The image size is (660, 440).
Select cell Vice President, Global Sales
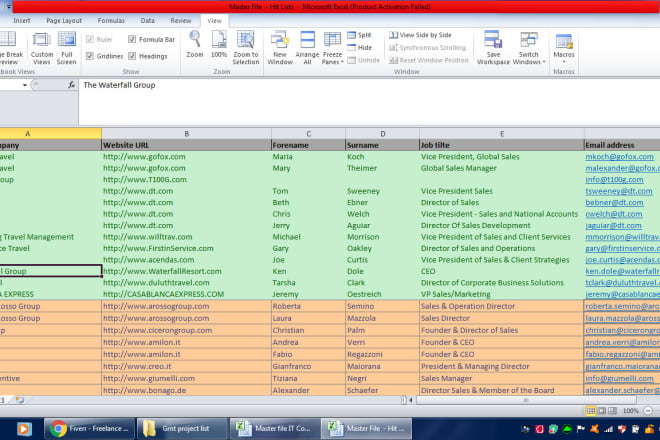point(502,157)
